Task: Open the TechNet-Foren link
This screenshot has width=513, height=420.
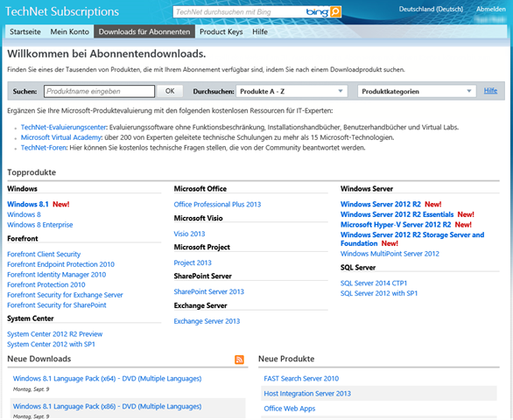Action: 44,148
